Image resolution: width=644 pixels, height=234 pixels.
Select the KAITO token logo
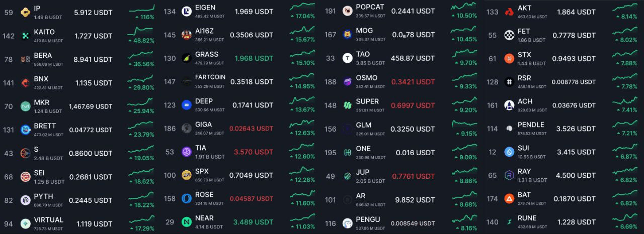point(25,36)
